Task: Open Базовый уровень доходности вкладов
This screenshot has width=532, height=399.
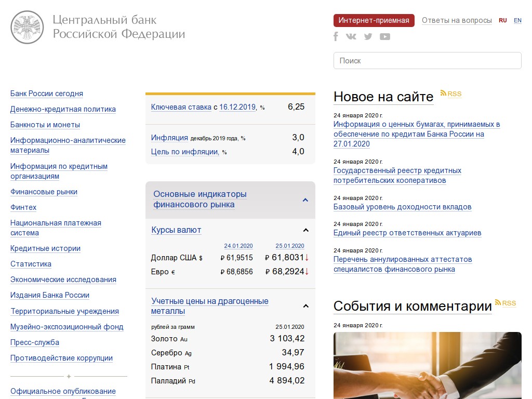Action: tap(403, 207)
